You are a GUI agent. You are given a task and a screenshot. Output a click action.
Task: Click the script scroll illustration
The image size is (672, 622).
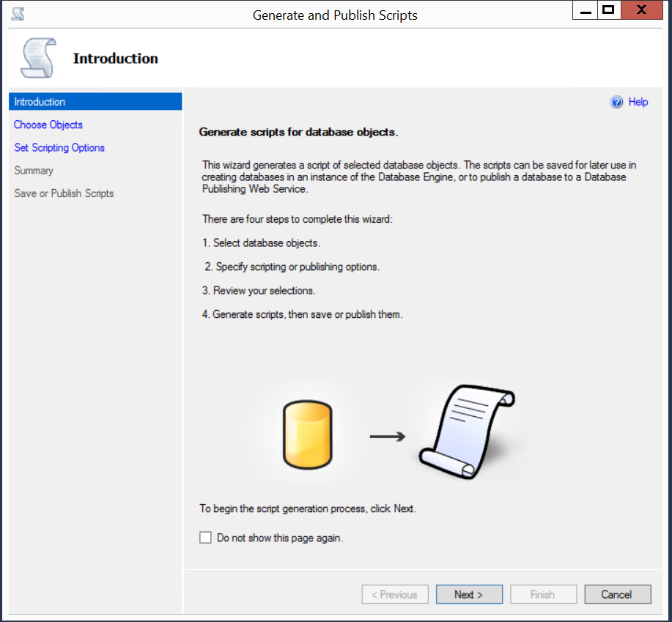click(x=467, y=433)
